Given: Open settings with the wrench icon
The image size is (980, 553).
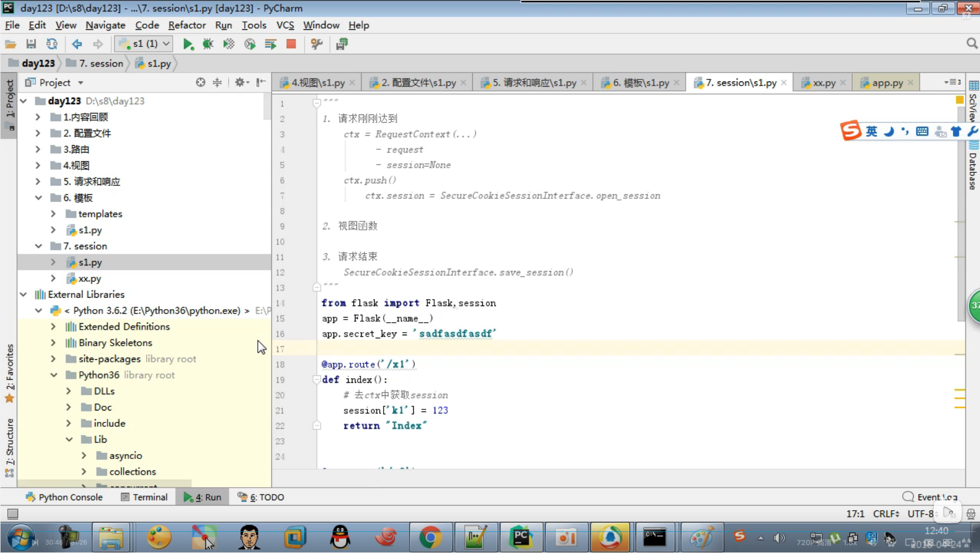Looking at the screenshot, I should coord(316,44).
